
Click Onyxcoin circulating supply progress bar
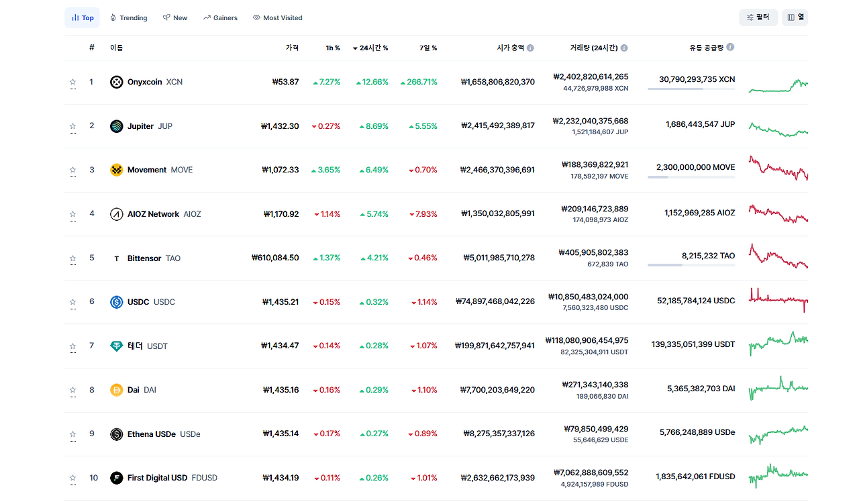click(x=691, y=89)
